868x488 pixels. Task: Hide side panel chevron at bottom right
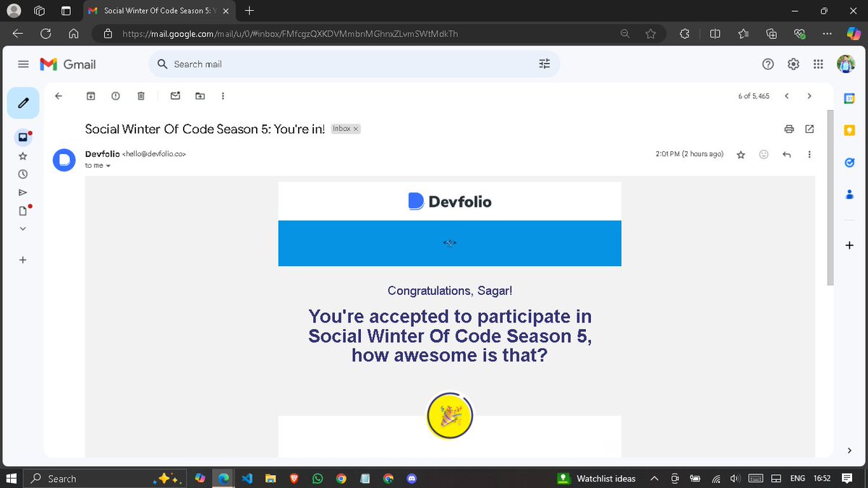tap(850, 450)
